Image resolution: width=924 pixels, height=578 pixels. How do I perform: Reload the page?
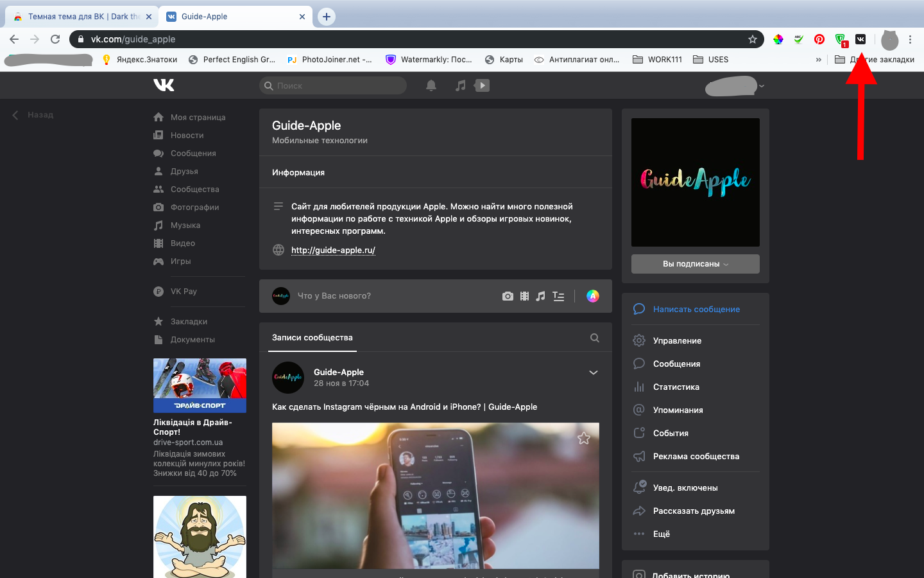55,39
